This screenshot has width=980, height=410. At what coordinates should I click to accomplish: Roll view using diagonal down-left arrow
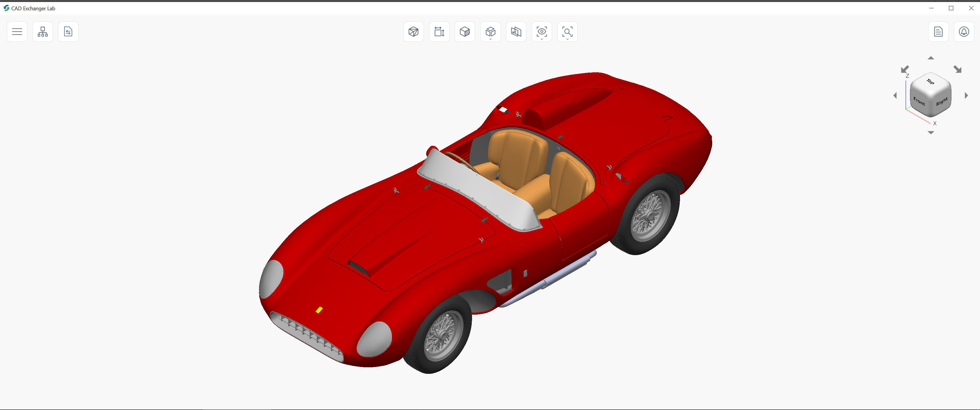(x=905, y=69)
